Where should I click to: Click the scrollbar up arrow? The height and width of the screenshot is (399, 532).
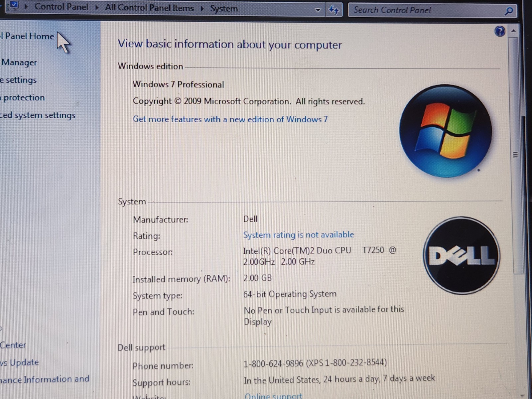514,31
